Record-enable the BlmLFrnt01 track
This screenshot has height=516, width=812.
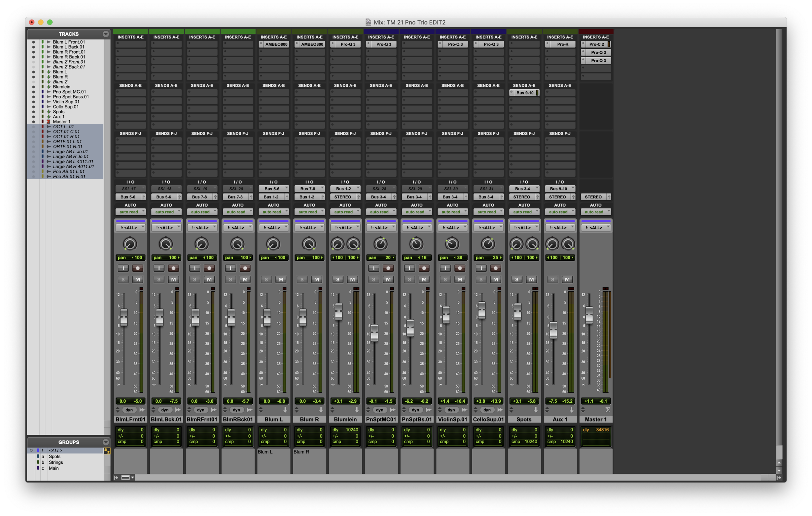(138, 268)
